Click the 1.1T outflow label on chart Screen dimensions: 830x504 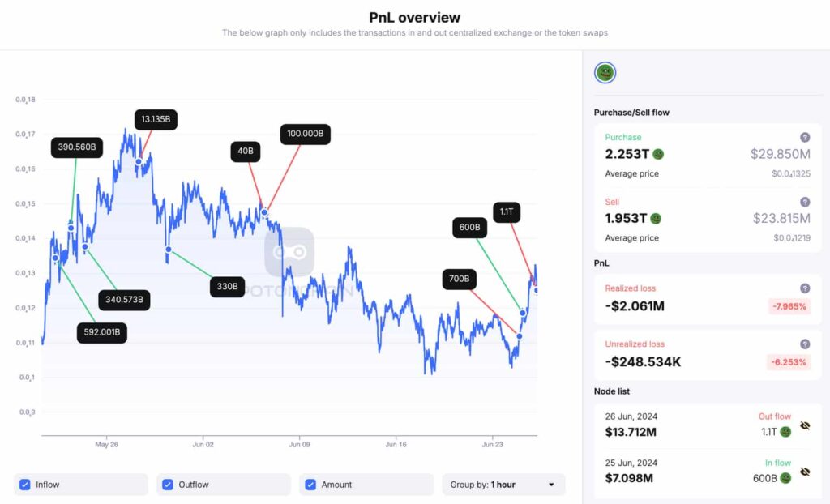click(507, 212)
